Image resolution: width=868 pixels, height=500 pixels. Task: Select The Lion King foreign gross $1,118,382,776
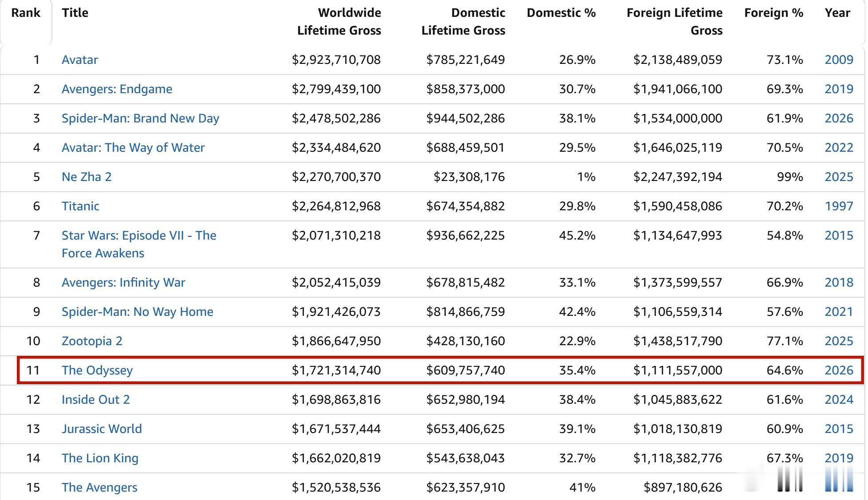coord(678,458)
